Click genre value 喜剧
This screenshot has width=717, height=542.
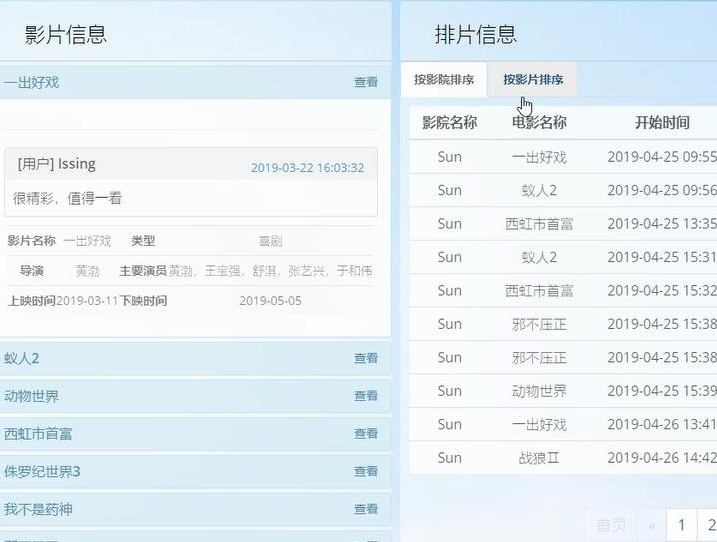tap(270, 241)
